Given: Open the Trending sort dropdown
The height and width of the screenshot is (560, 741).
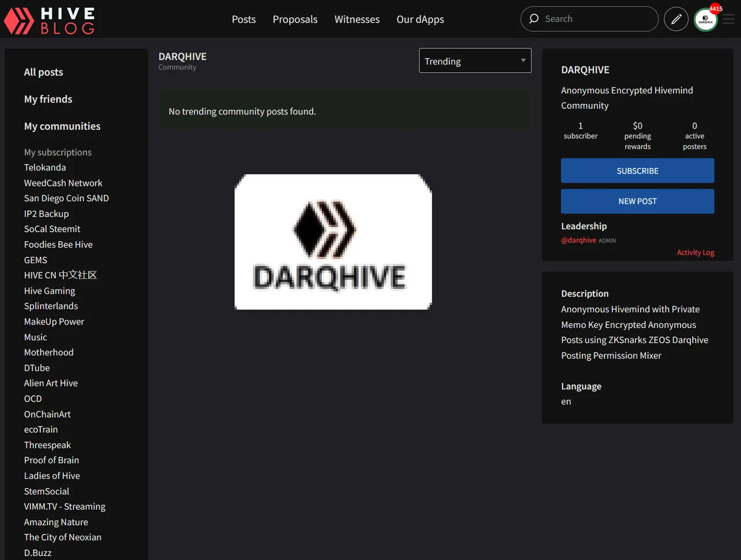Looking at the screenshot, I should 475,61.
